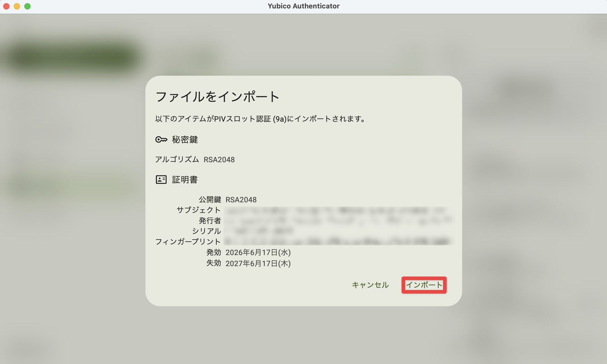This screenshot has height=364, width=607.
Task: Click the 発行者 label
Action: tap(210, 221)
